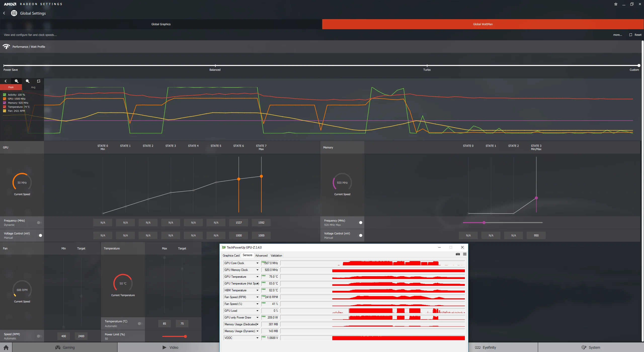Click the Power Limit (%) slider handle
The width and height of the screenshot is (644, 352).
click(185, 336)
